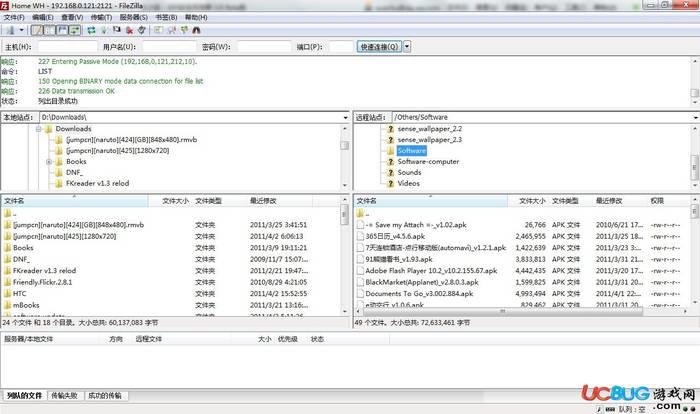Select Save my Attach apk file
Screen dimensions: 700x414
point(416,225)
